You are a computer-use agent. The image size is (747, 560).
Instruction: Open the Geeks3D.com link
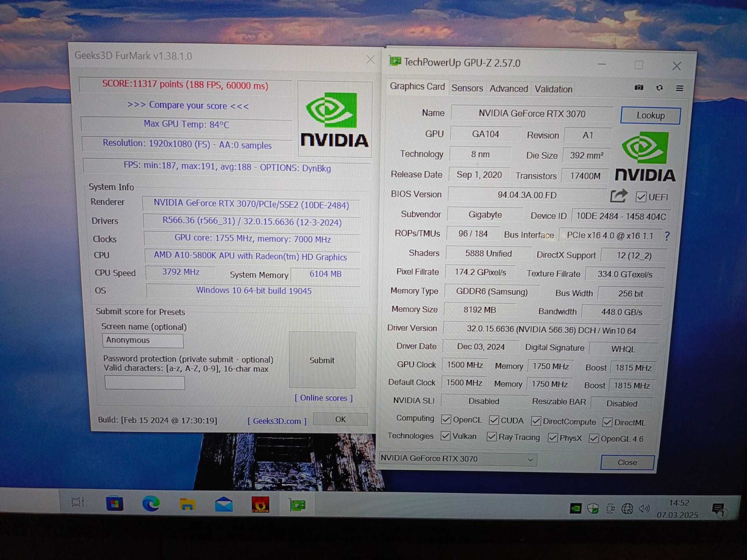[277, 421]
